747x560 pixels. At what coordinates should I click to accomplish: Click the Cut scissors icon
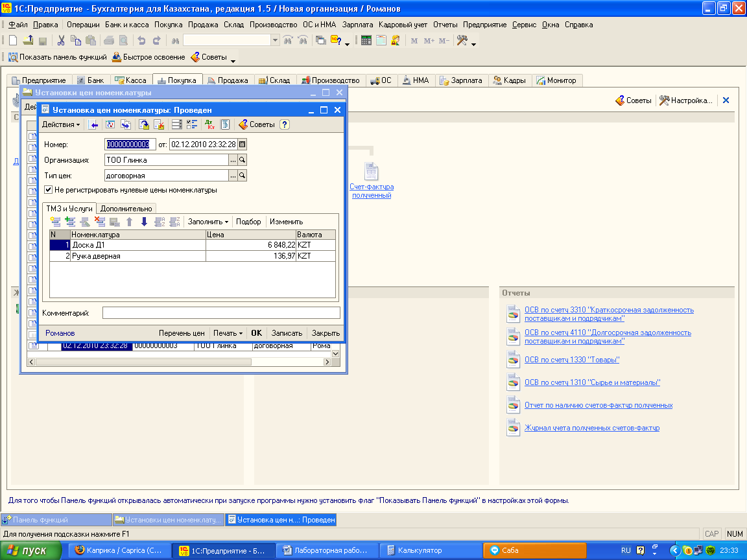(60, 40)
